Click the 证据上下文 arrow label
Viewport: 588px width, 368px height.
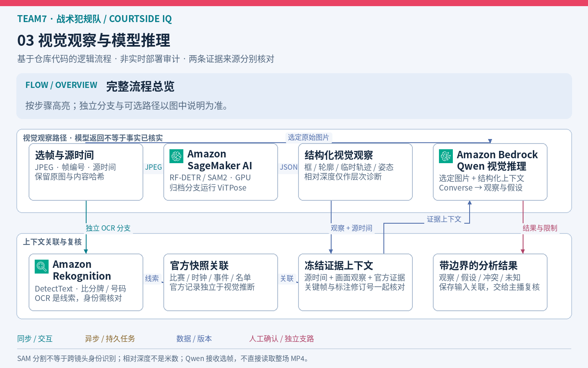pyautogui.click(x=444, y=219)
